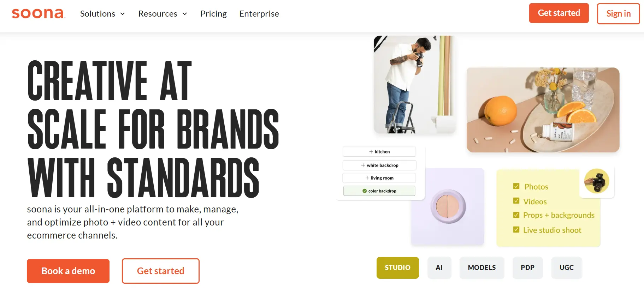Click the orange fruit product photo
This screenshot has width=644, height=295.
[543, 110]
